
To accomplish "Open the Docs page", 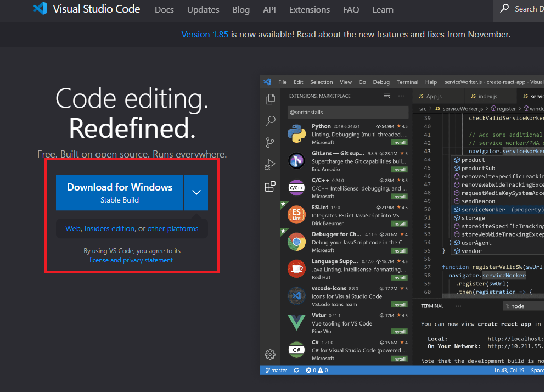I will [x=164, y=10].
